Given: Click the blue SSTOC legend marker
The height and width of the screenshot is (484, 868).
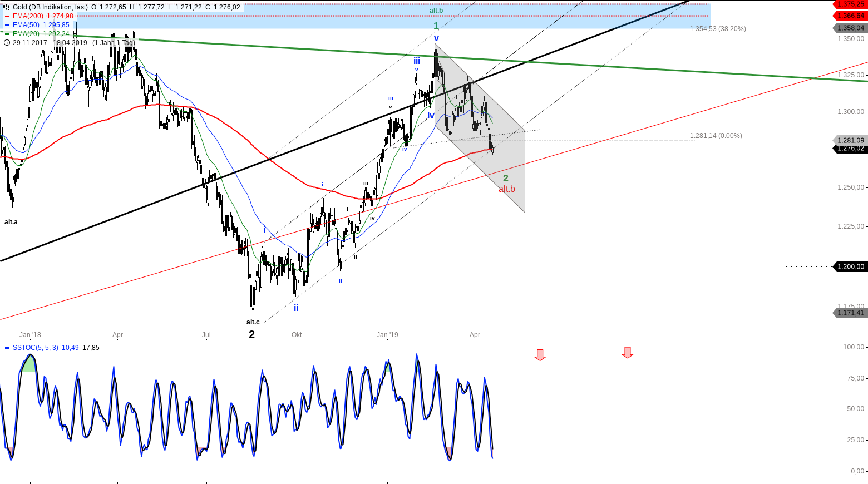Looking at the screenshot, I should [x=7, y=348].
